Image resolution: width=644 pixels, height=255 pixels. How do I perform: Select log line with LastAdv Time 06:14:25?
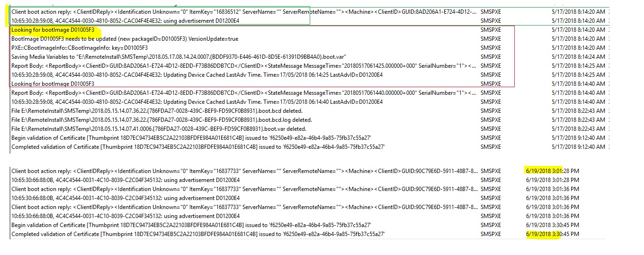[x=197, y=75]
